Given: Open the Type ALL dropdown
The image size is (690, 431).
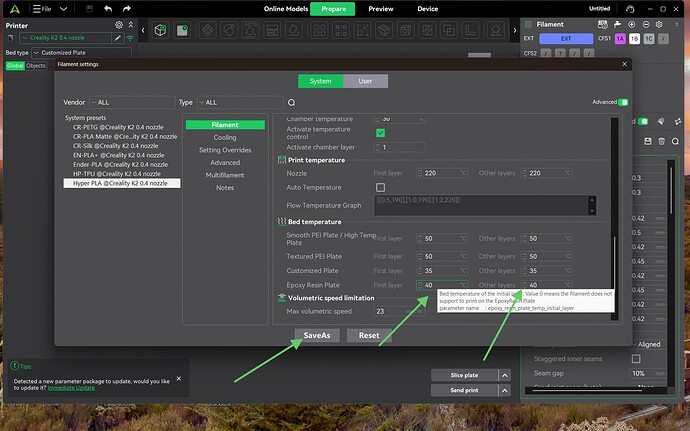Looking at the screenshot, I should tap(240, 103).
